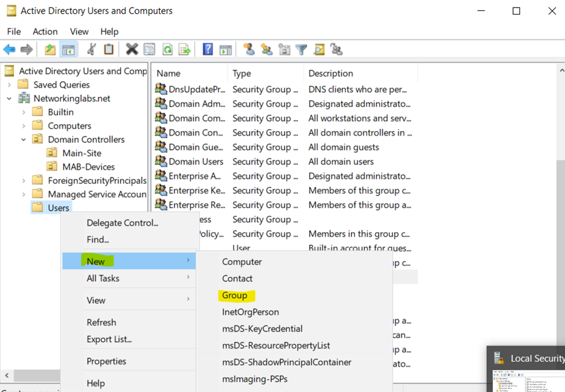The width and height of the screenshot is (565, 392).
Task: Click the Local Security taskbar preview thumbnail
Action: coord(528,381)
